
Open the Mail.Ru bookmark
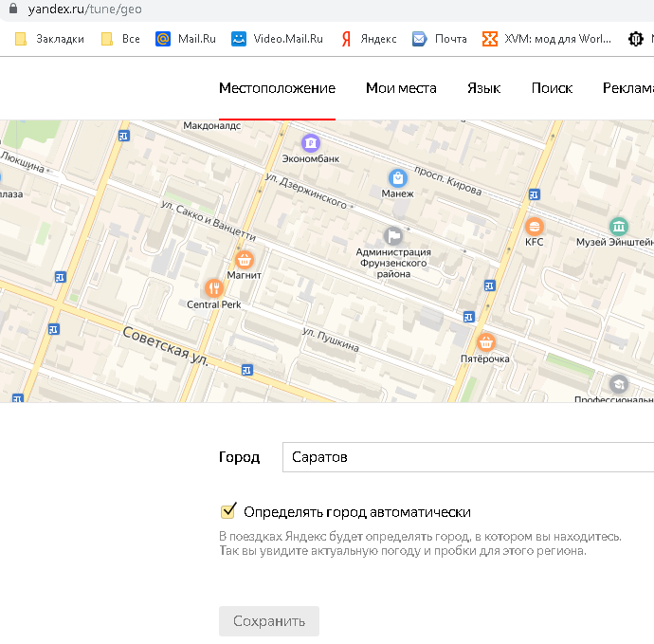tap(186, 39)
